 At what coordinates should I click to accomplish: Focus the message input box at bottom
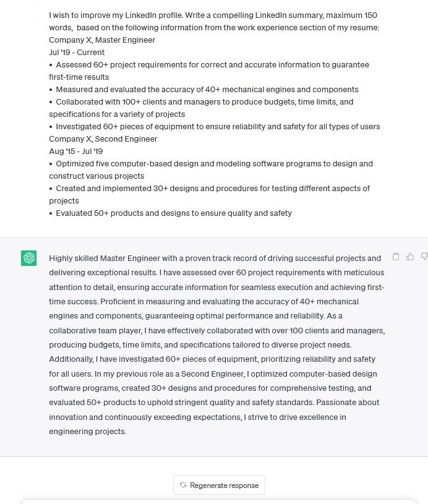click(x=216, y=500)
